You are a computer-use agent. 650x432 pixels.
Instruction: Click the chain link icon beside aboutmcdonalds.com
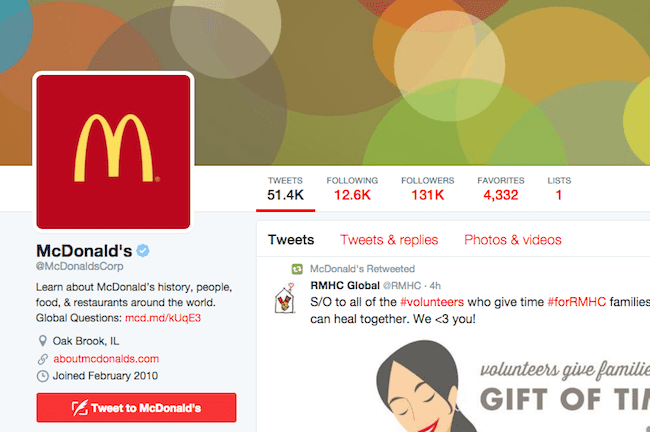[x=43, y=359]
